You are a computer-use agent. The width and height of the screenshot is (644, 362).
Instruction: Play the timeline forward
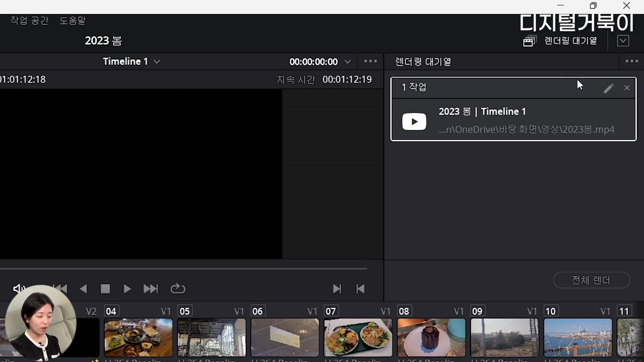(127, 289)
